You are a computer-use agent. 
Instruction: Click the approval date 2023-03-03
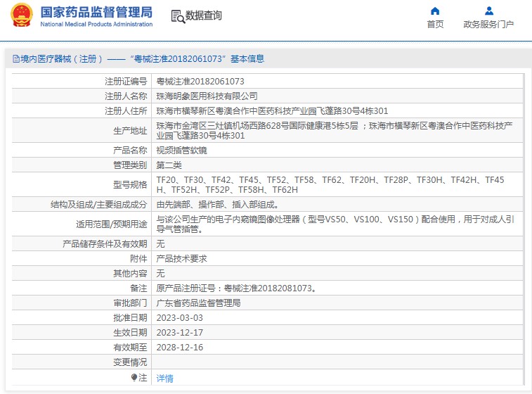point(179,317)
